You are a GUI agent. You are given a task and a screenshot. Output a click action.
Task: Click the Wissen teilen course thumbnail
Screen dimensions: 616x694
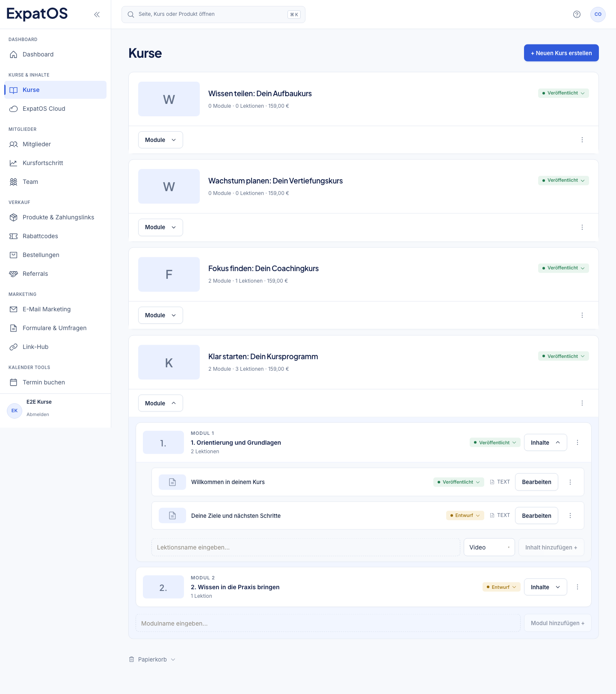(x=169, y=99)
